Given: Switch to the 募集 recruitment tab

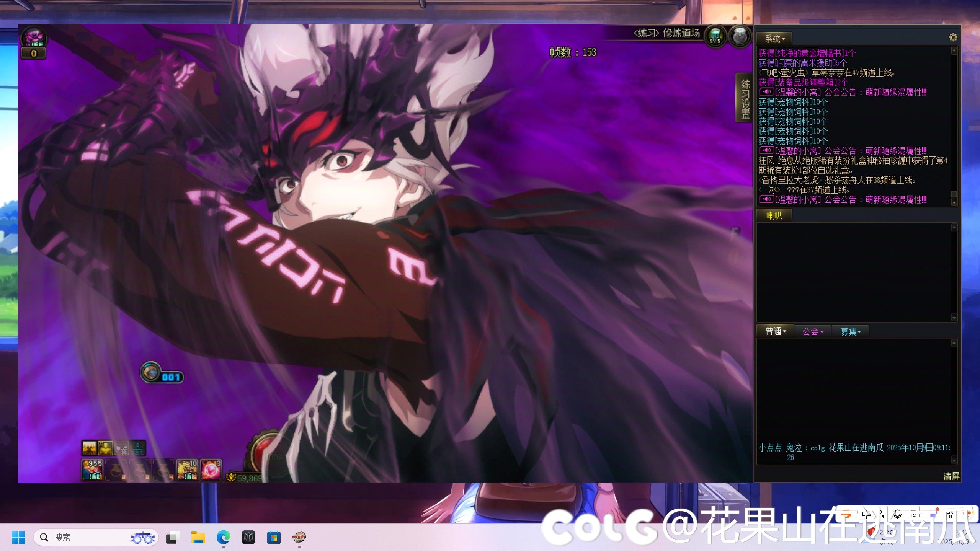Looking at the screenshot, I should pos(850,331).
